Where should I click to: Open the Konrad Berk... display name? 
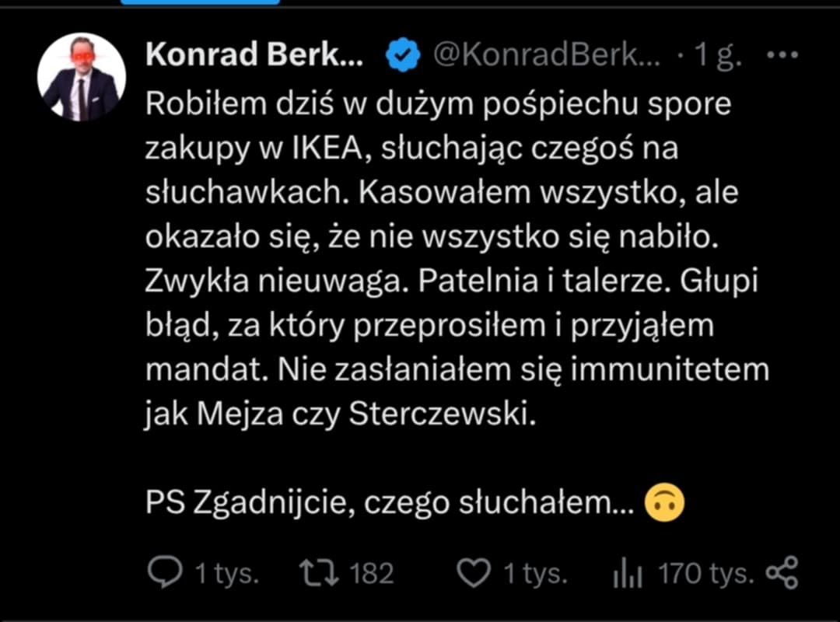tap(254, 55)
